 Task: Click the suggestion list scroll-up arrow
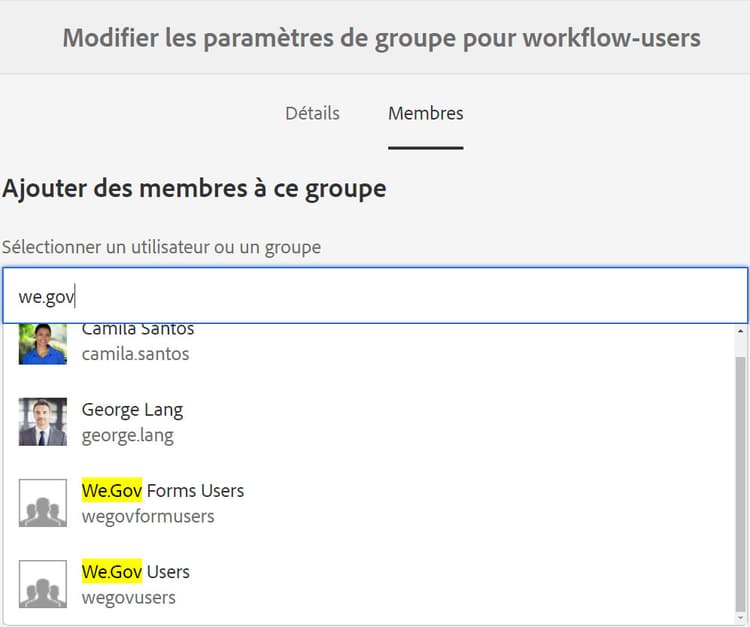click(x=741, y=330)
